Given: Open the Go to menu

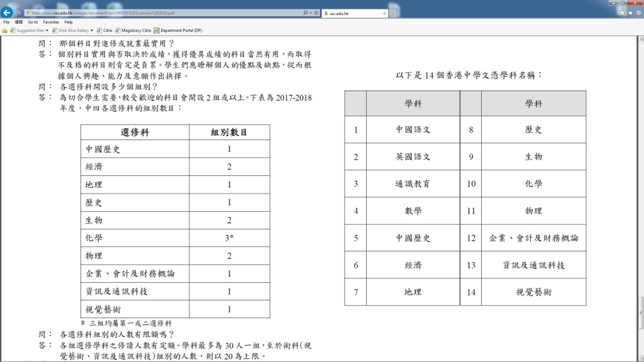Looking at the screenshot, I should tap(33, 22).
